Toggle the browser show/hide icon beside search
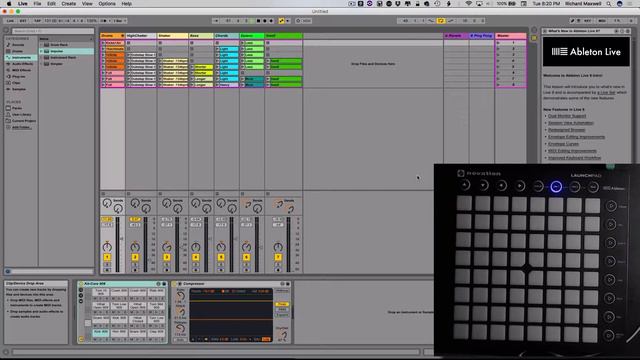Viewport: 640px width, 360px height. click(7, 31)
